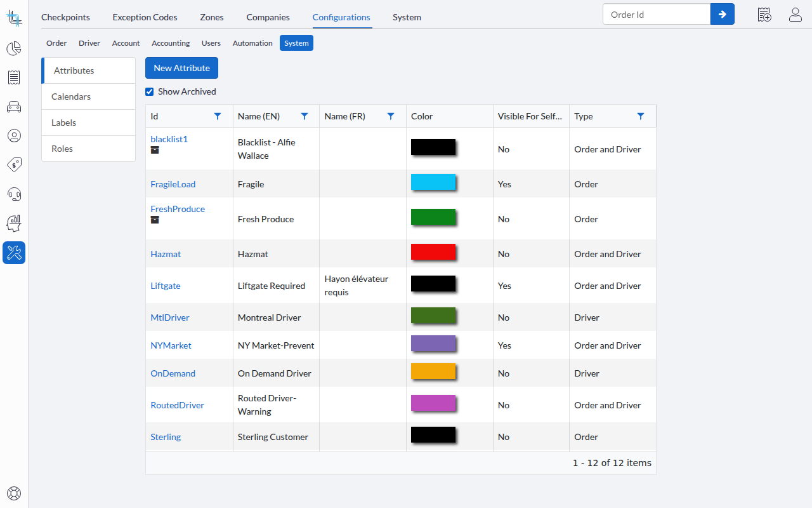Open the Roles side menu item

click(88, 149)
